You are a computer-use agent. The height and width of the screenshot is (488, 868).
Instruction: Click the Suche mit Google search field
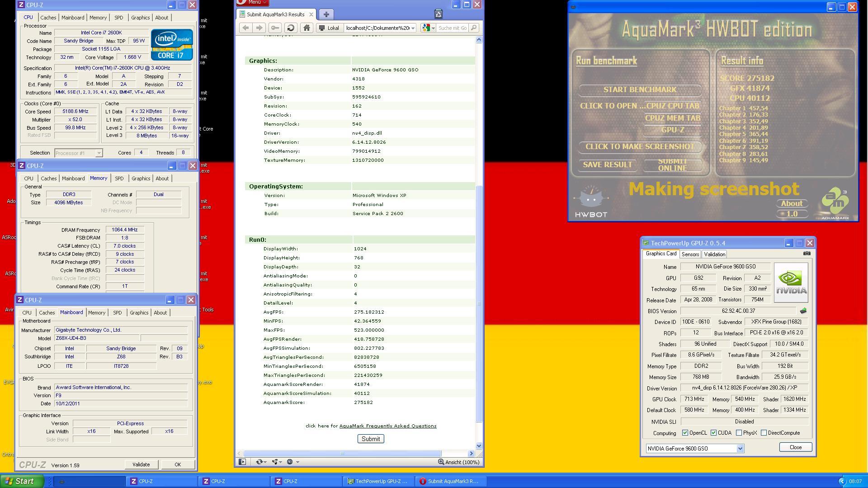click(x=453, y=28)
